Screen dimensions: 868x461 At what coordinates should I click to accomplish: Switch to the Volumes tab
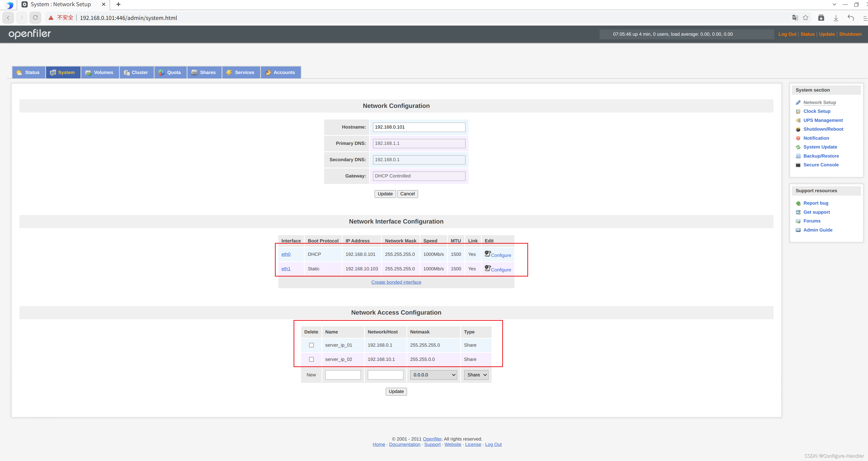[x=100, y=72]
